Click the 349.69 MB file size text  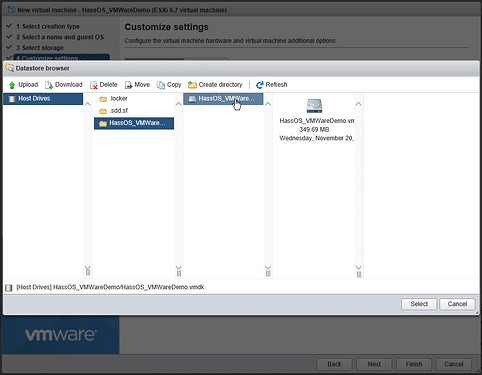pyautogui.click(x=314, y=129)
